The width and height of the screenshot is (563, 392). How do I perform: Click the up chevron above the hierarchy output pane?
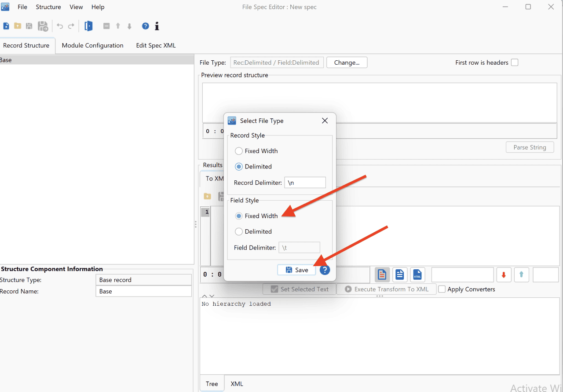(205, 296)
